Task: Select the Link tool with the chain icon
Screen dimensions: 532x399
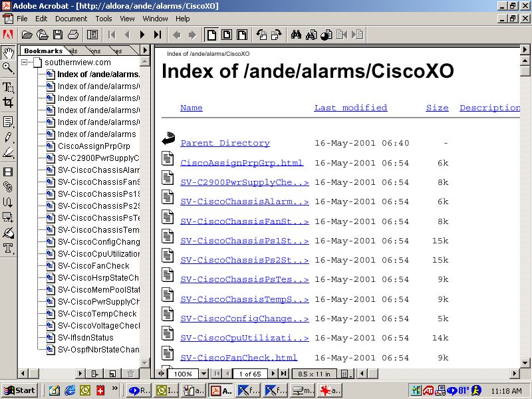Action: click(x=9, y=187)
